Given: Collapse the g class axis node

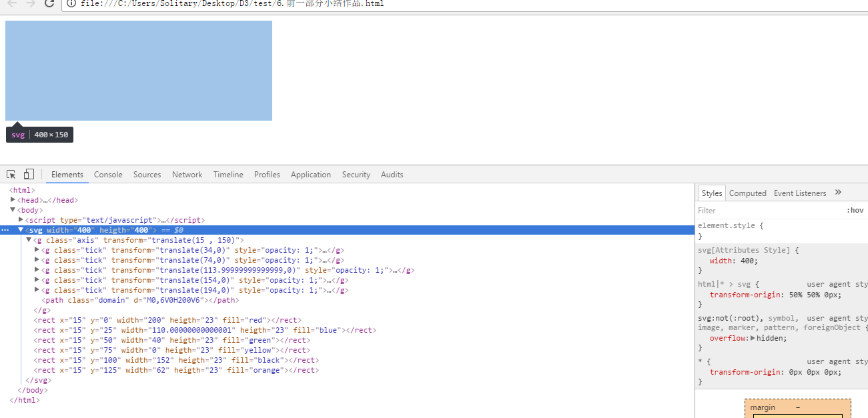Looking at the screenshot, I should tap(29, 240).
